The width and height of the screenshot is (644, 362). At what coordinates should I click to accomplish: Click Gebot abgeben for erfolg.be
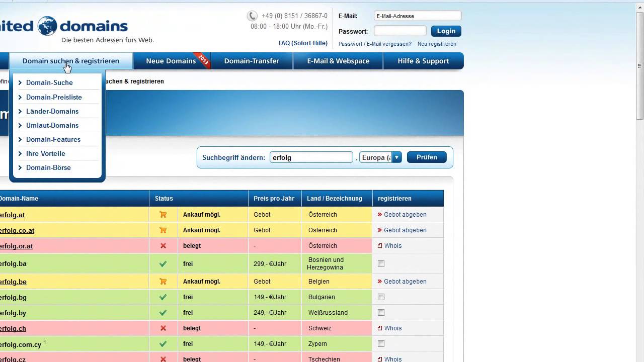pos(405,282)
